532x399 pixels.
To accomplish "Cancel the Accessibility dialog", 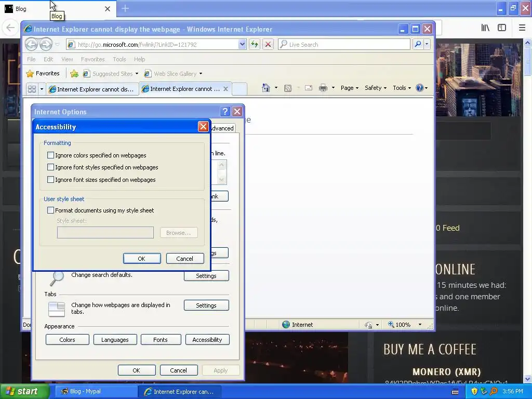I will pos(185,259).
